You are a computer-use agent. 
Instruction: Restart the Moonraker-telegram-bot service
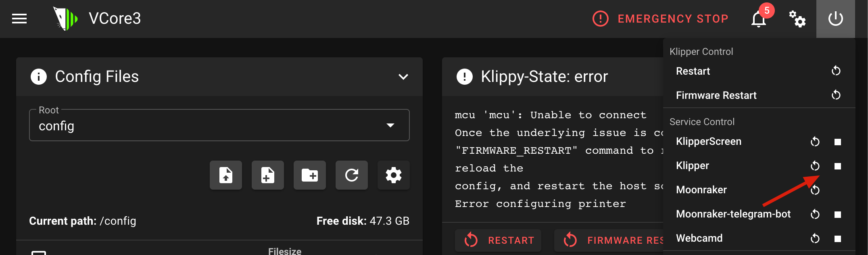(815, 214)
